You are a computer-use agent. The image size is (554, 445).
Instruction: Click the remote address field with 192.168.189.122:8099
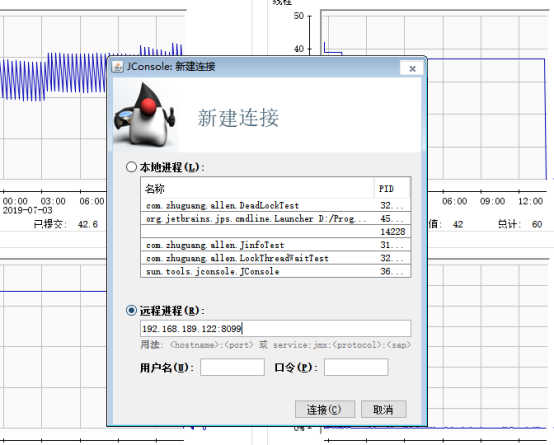(x=276, y=329)
